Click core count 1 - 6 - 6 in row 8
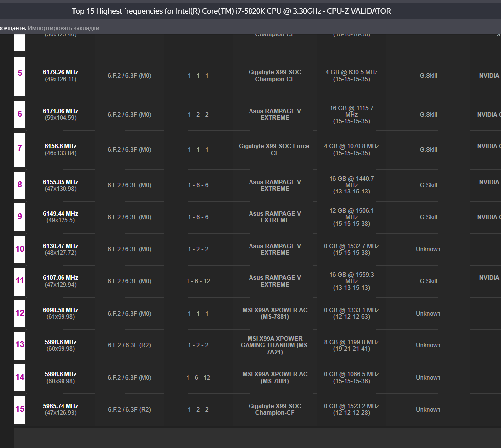The height and width of the screenshot is (448, 501). point(198,185)
